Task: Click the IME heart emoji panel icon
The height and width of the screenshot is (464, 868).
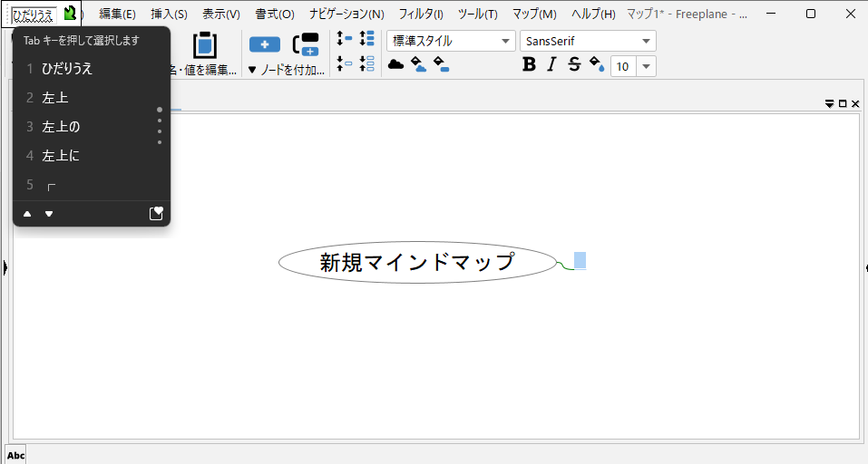Action: pos(157,214)
